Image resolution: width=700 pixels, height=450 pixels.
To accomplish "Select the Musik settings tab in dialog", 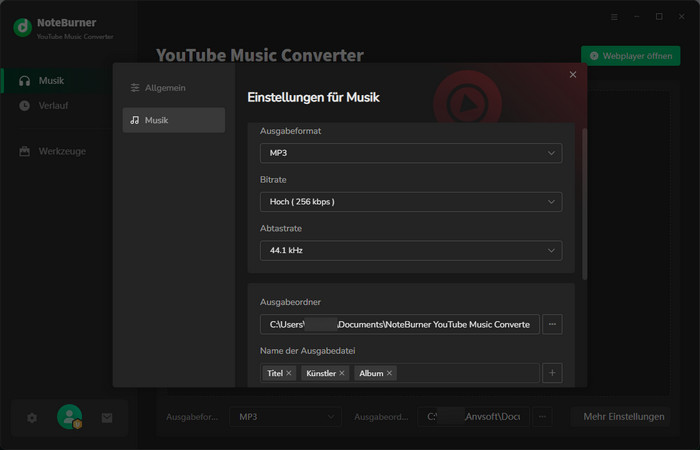I will click(174, 120).
